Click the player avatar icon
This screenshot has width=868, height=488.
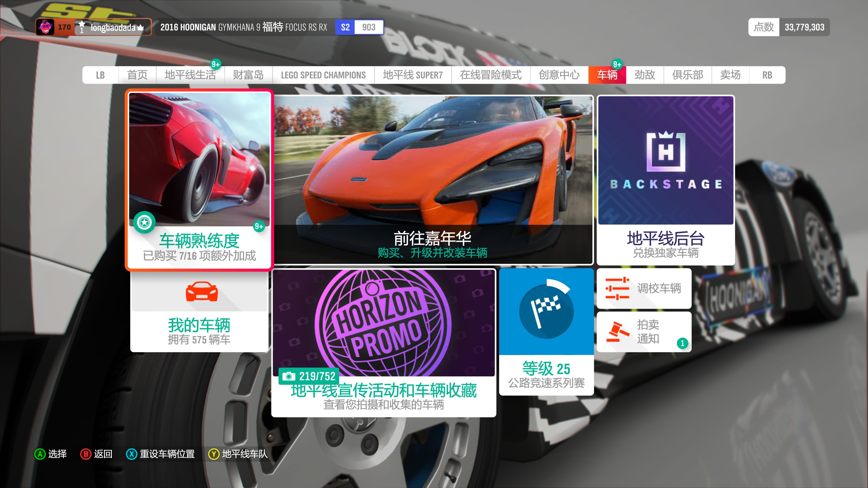point(45,27)
